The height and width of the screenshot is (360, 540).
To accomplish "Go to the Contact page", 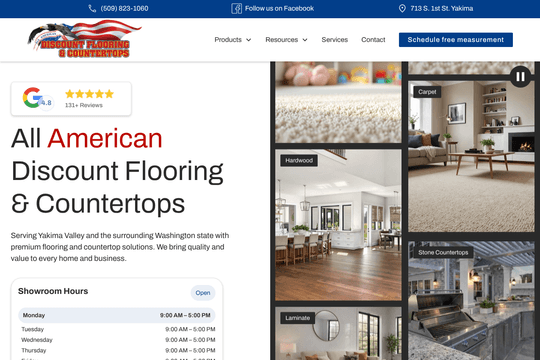I will 373,40.
